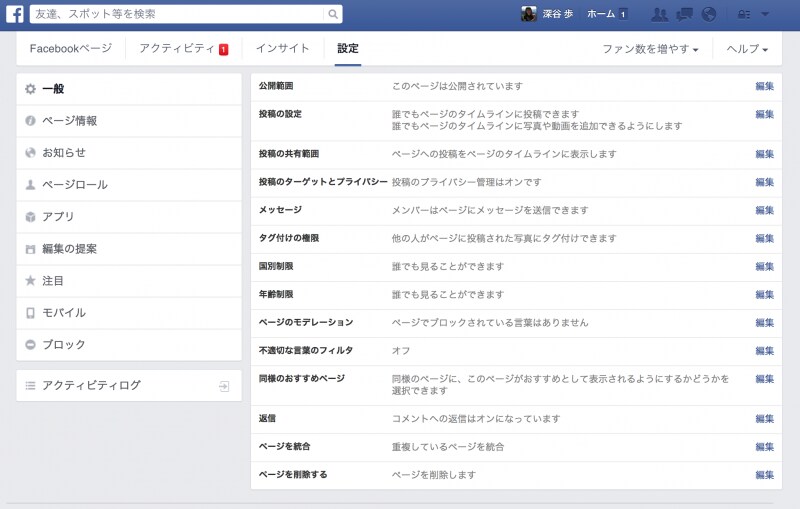This screenshot has width=800, height=509.
Task: Switch to the インサイト tab
Action: point(283,48)
